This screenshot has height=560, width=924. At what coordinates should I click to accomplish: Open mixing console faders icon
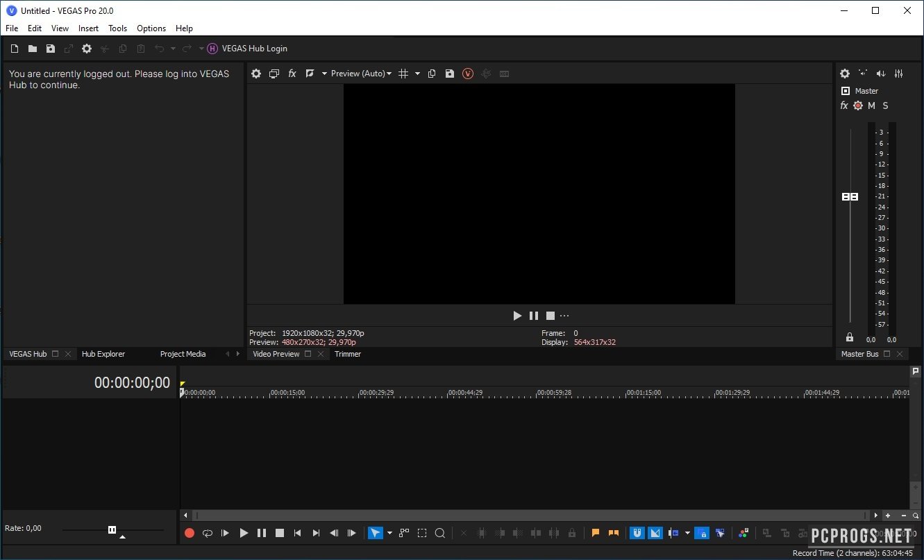pyautogui.click(x=899, y=74)
